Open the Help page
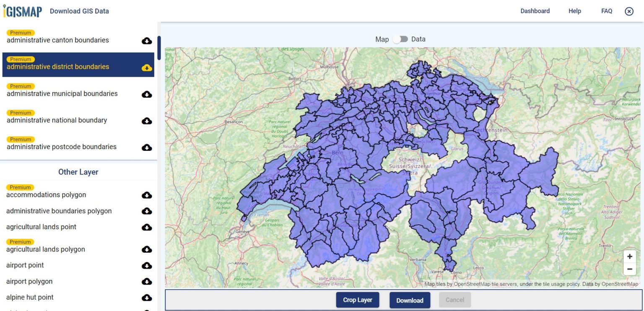The width and height of the screenshot is (644, 311). (574, 11)
